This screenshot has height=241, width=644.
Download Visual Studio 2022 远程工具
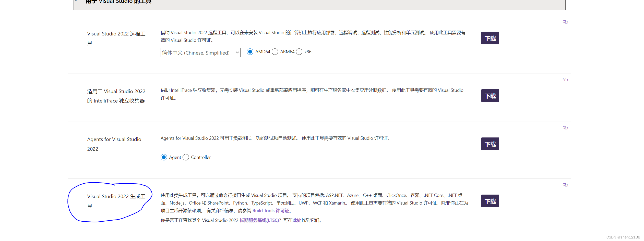coord(490,38)
